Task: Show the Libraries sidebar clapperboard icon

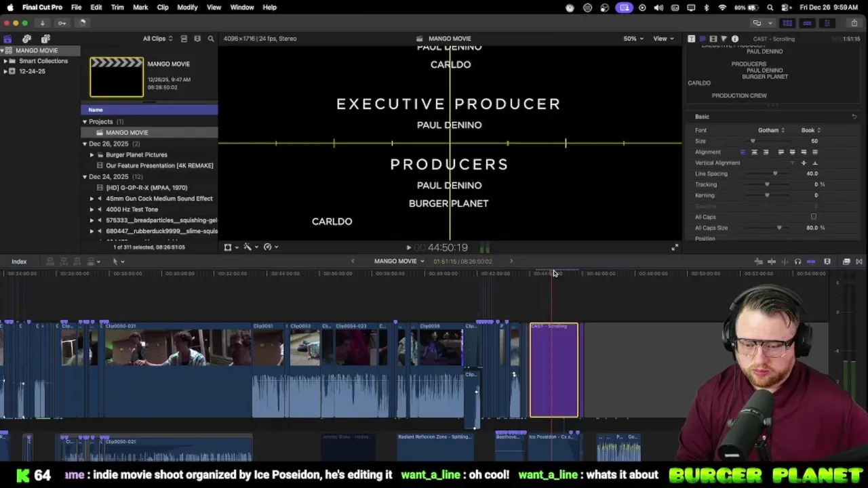Action: tap(7, 39)
